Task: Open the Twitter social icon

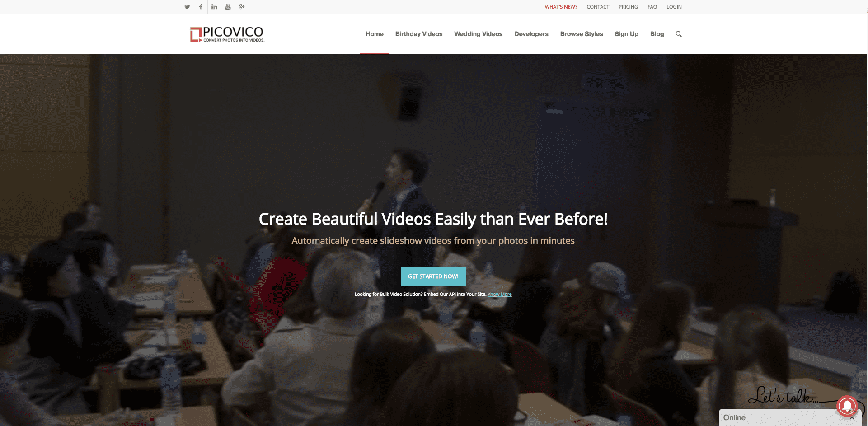Action: click(x=187, y=7)
